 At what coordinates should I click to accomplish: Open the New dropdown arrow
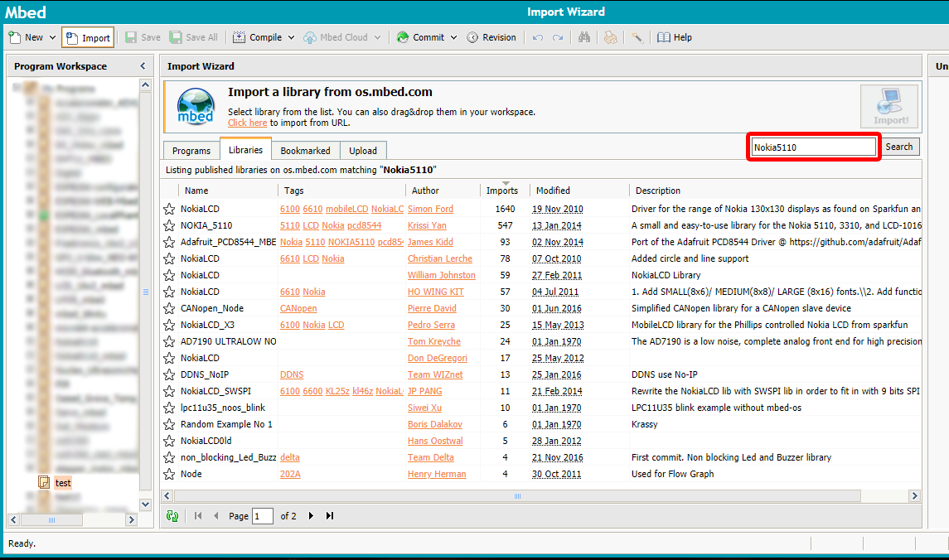(x=52, y=37)
